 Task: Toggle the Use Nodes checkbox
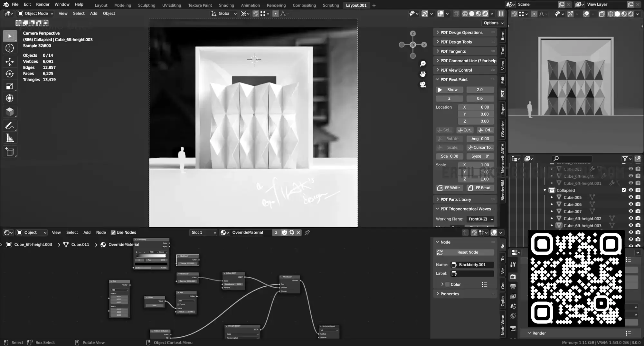tap(113, 232)
